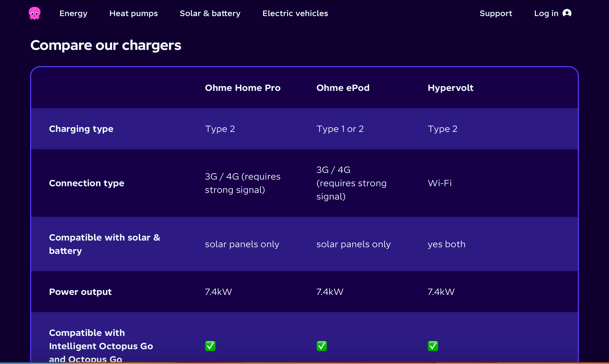Click the user profile icon beside Log in
This screenshot has height=364, width=609.
coord(567,13)
